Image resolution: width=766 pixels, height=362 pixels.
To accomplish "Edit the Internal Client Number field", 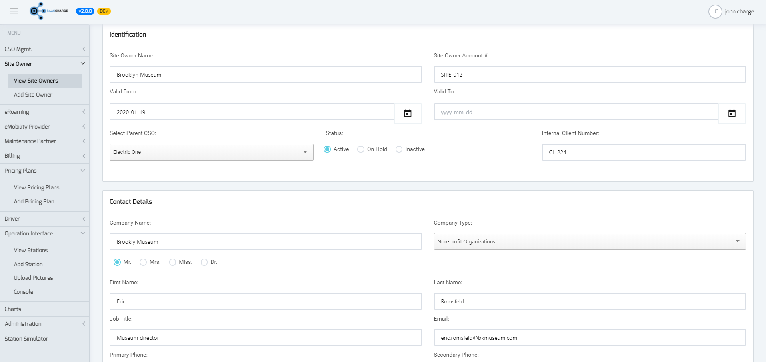I will point(644,152).
